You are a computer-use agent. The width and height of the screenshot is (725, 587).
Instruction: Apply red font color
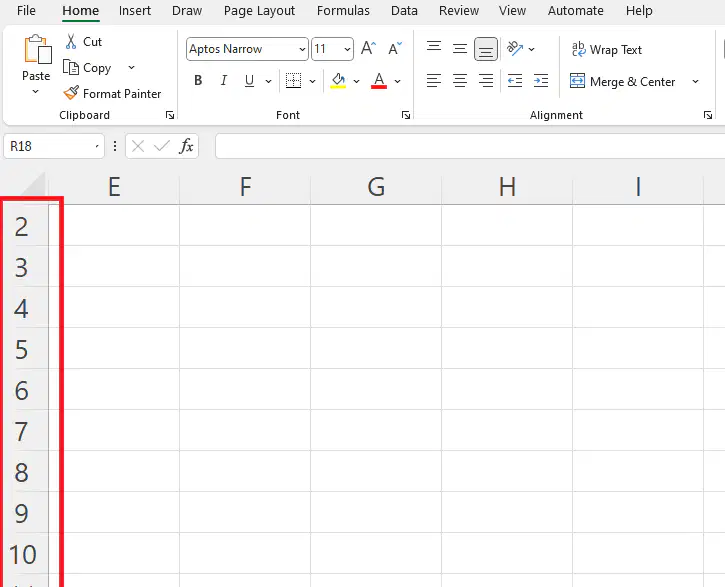(x=379, y=81)
